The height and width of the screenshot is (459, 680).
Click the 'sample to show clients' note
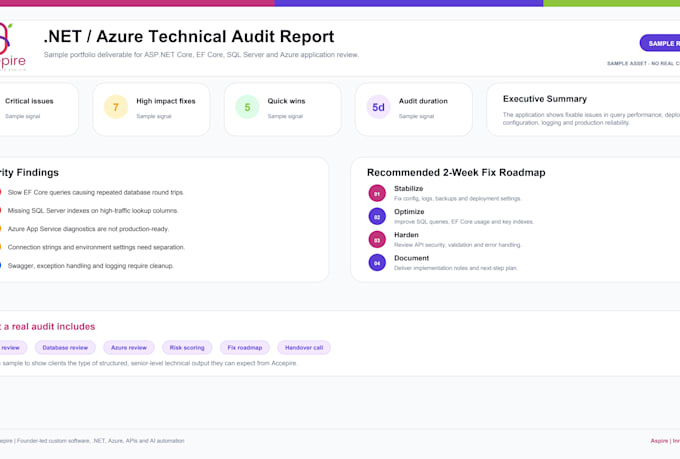click(150, 363)
